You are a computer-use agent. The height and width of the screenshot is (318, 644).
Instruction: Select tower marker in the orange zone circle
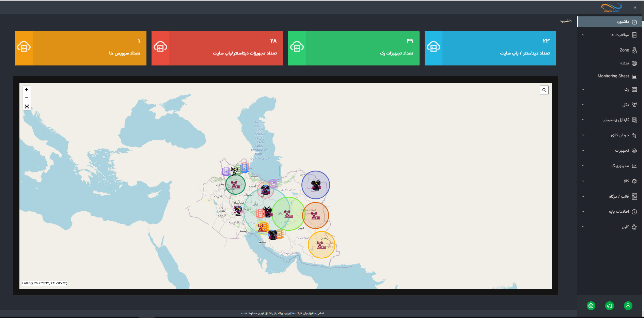click(x=315, y=216)
